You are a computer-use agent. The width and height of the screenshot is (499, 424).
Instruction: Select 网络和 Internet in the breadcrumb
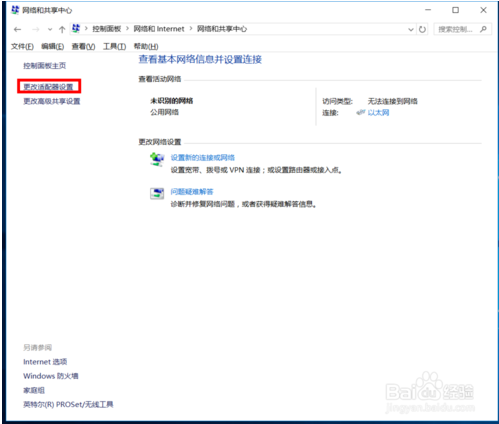(159, 29)
